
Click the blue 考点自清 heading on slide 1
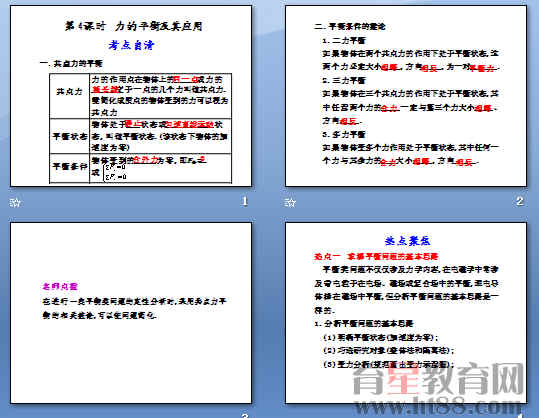point(131,45)
